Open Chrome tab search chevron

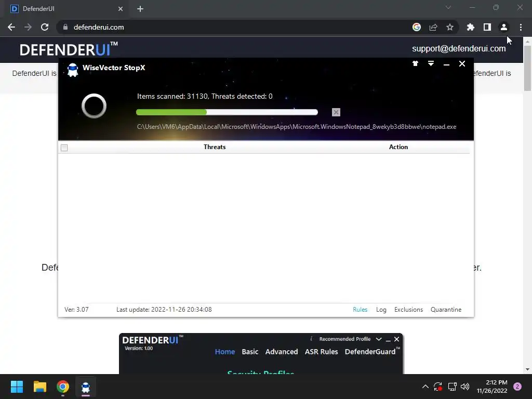(448, 7)
